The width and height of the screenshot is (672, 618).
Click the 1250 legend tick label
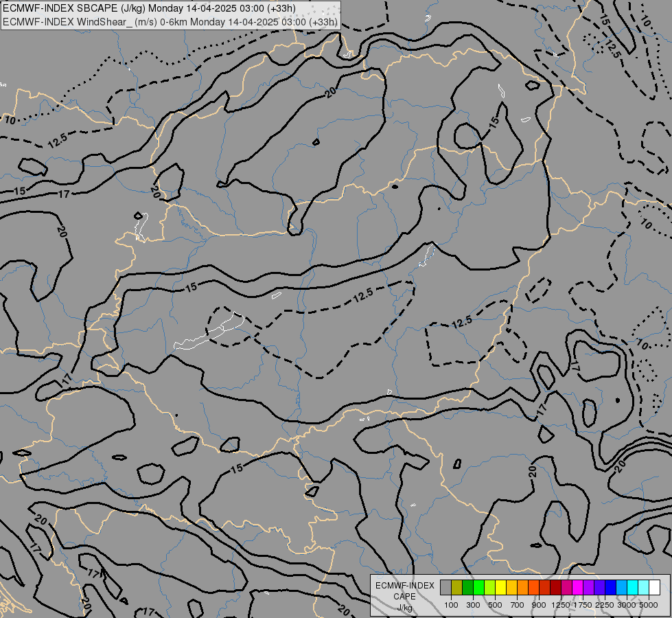click(x=561, y=605)
